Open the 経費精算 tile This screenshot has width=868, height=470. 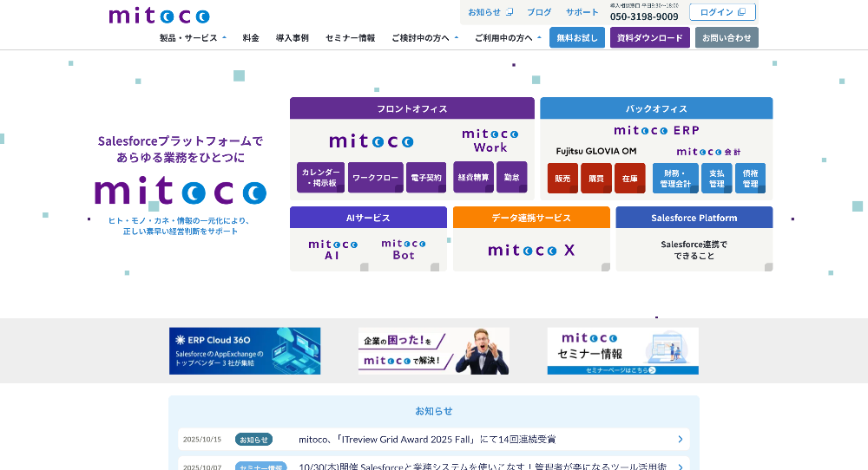pos(473,177)
